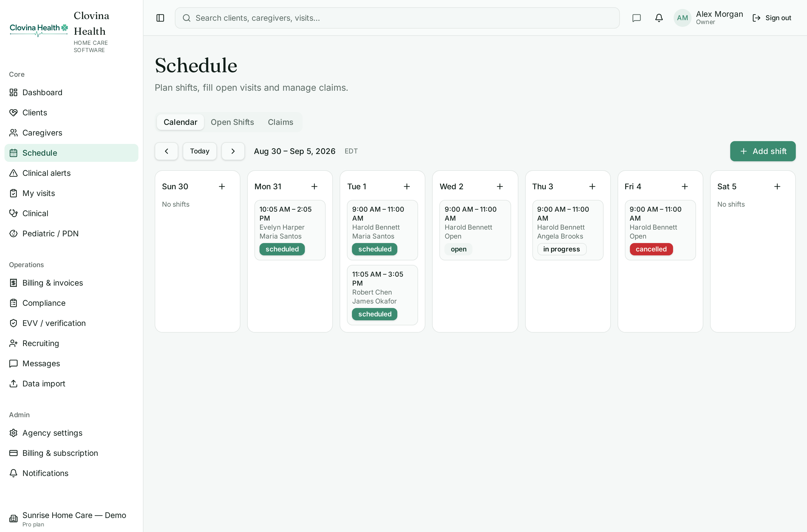807x532 pixels.
Task: Open Pediatric / PDN page
Action: [71, 234]
